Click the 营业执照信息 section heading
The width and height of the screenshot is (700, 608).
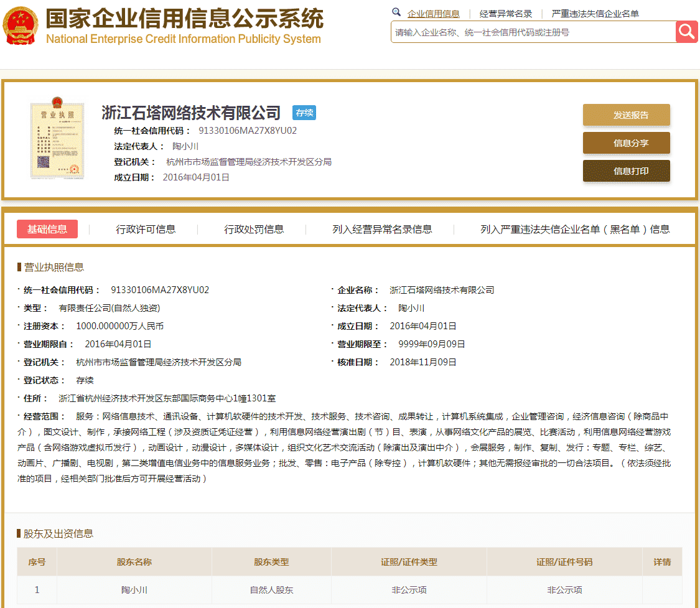point(54,267)
